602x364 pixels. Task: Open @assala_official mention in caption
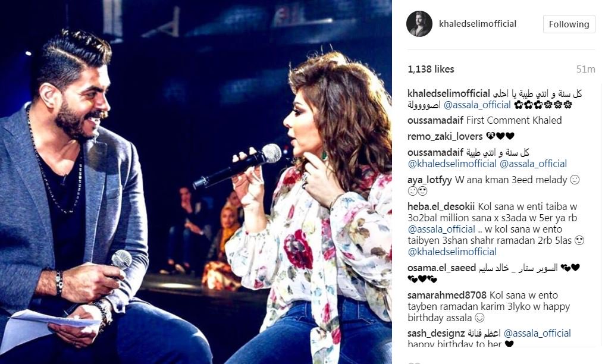pos(477,105)
